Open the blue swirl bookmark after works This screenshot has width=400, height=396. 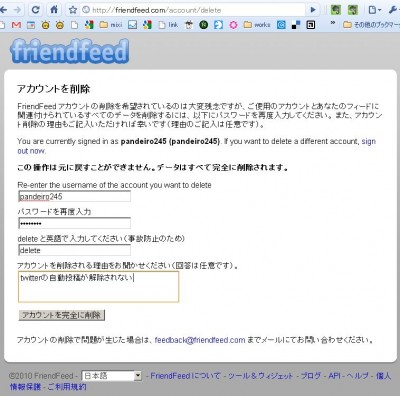click(x=281, y=25)
